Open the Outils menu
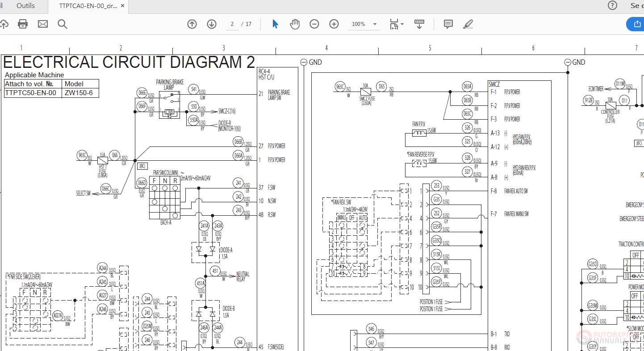 point(25,6)
